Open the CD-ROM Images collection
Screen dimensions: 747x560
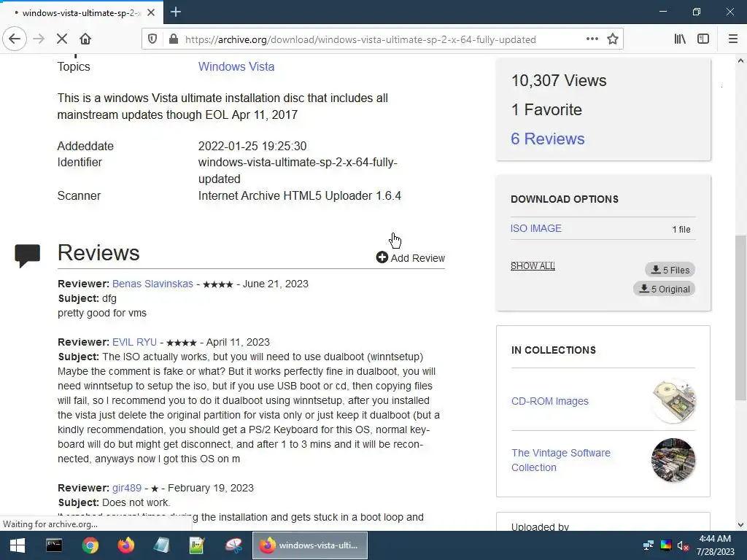pos(550,401)
